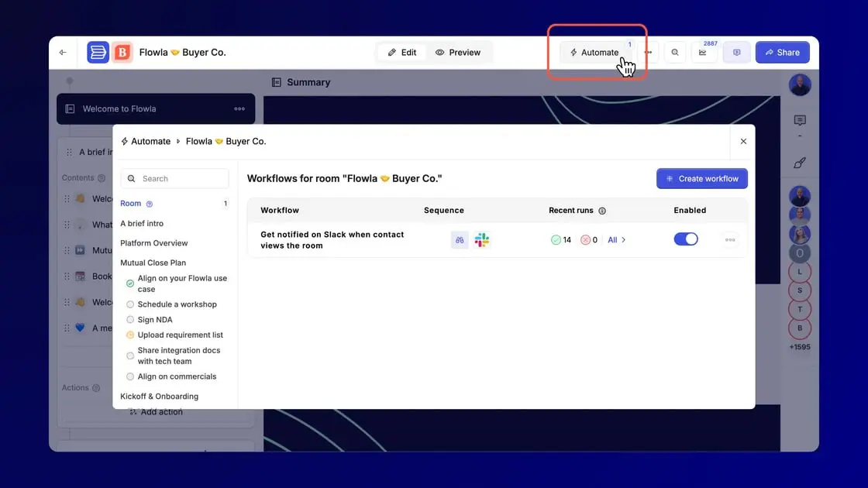Image resolution: width=868 pixels, height=488 pixels.
Task: Mark the Sign NDA task as done
Action: pyautogui.click(x=129, y=319)
